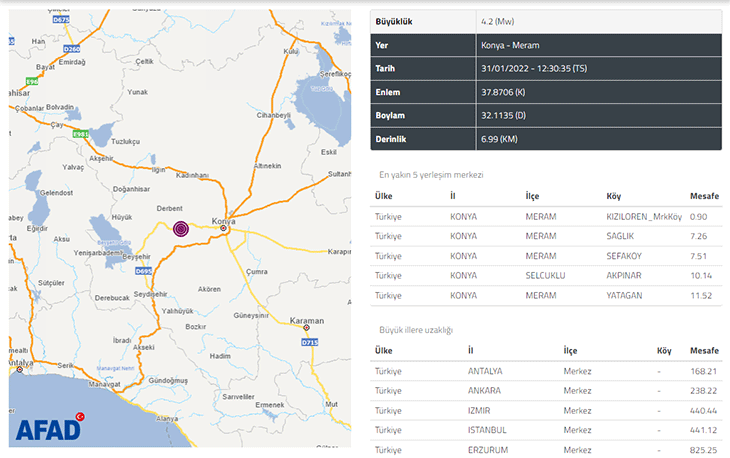Click the Karaman city marker on map
The height and width of the screenshot is (458, 730).
tap(307, 328)
